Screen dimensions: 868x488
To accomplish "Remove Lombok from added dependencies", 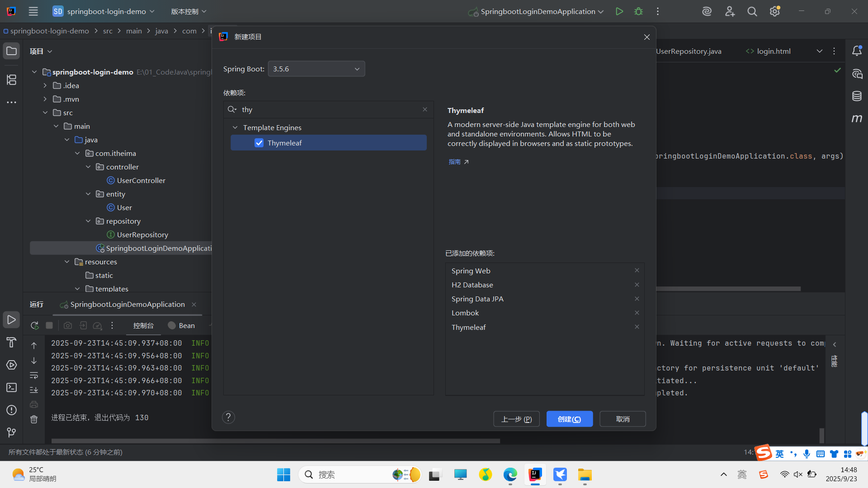I will pyautogui.click(x=637, y=313).
